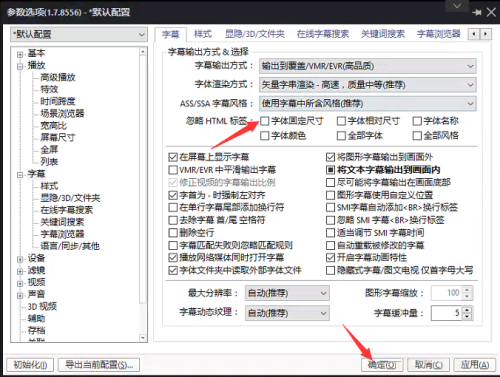
Task: Toggle 开启字幕动画特性 checkbox
Action: click(330, 258)
